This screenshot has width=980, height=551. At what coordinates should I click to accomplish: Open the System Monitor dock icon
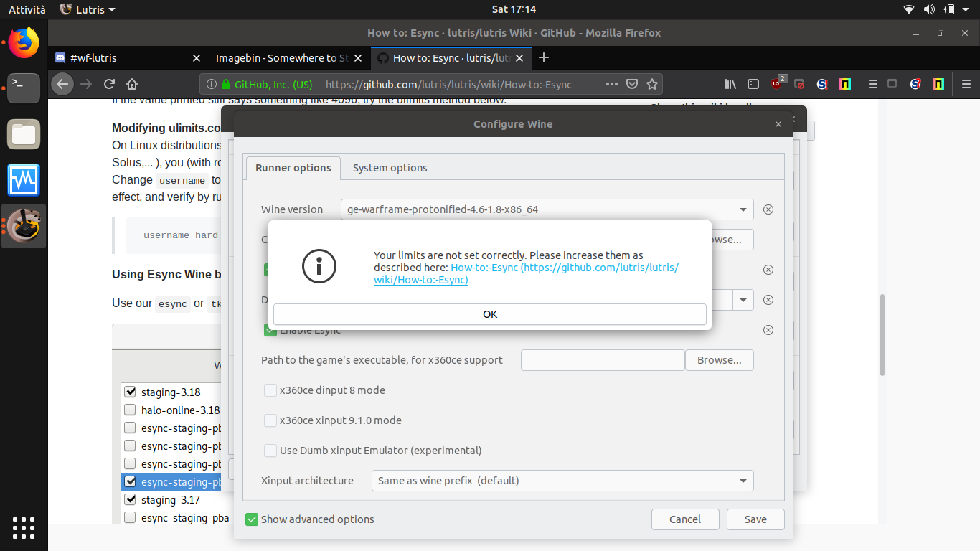pyautogui.click(x=24, y=180)
